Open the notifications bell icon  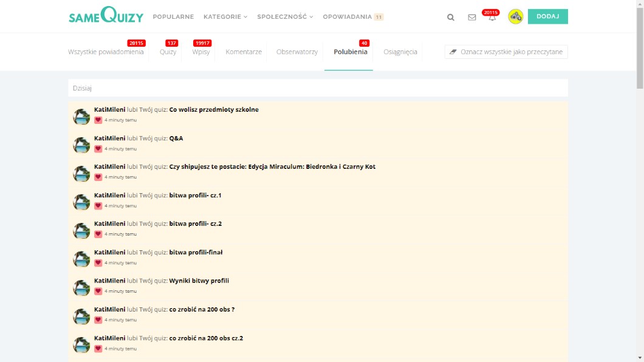tap(492, 17)
